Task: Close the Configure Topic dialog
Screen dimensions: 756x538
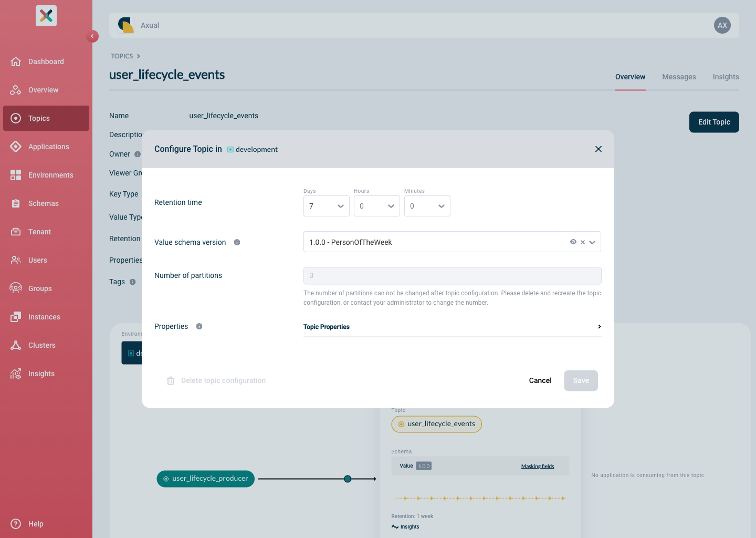Action: (598, 149)
